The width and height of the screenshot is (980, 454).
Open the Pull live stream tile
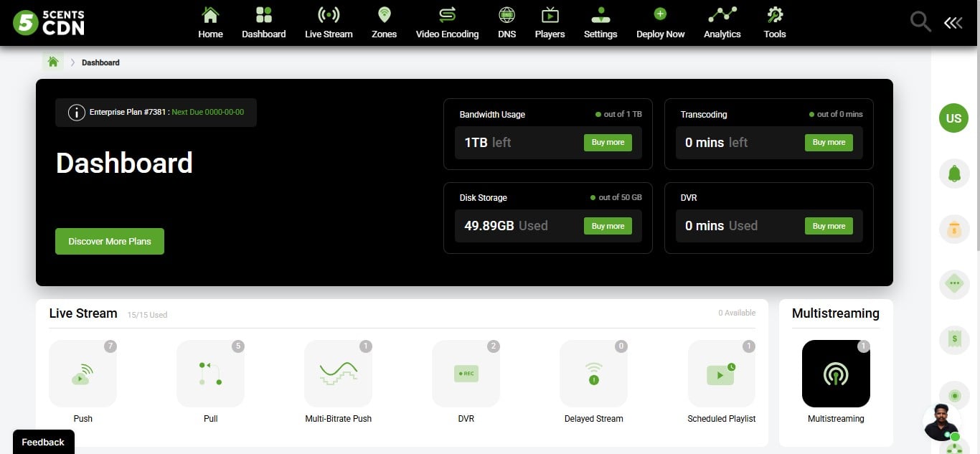[210, 374]
